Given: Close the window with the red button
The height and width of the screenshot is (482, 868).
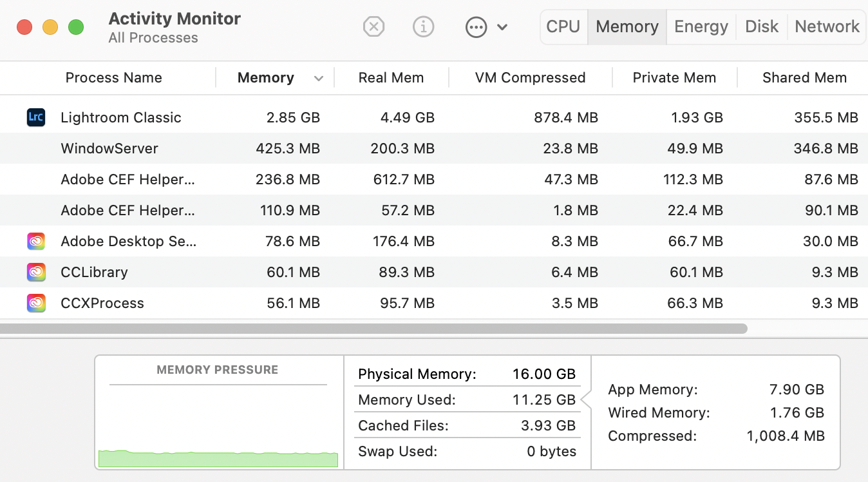Looking at the screenshot, I should tap(24, 27).
